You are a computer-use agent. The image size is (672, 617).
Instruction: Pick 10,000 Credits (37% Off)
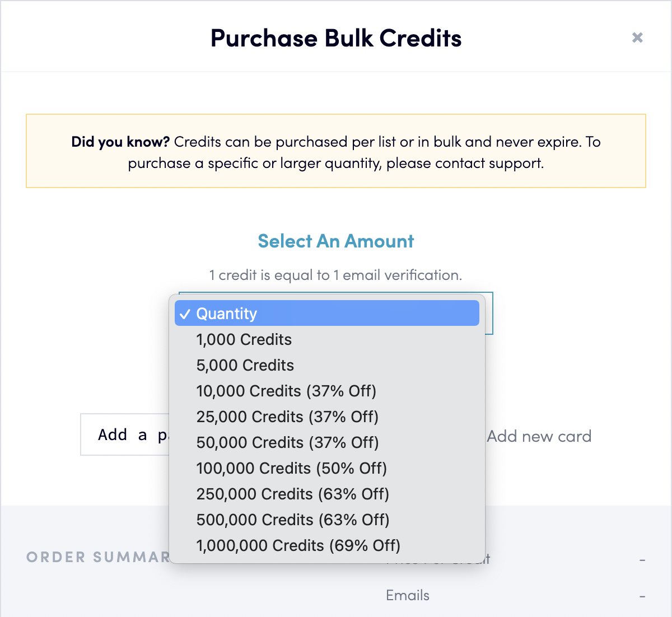coord(327,391)
